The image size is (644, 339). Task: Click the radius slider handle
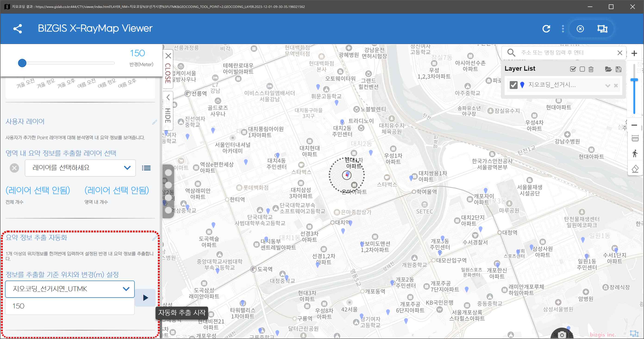(22, 63)
